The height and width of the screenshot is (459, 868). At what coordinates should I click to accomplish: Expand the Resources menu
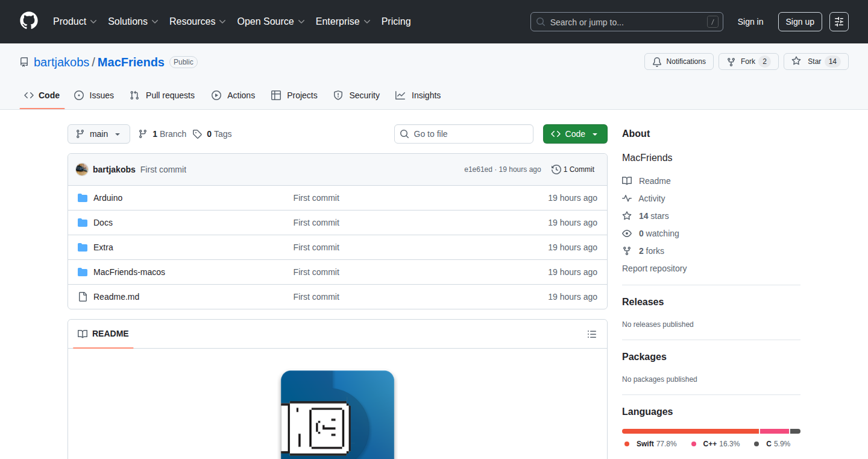coord(198,21)
